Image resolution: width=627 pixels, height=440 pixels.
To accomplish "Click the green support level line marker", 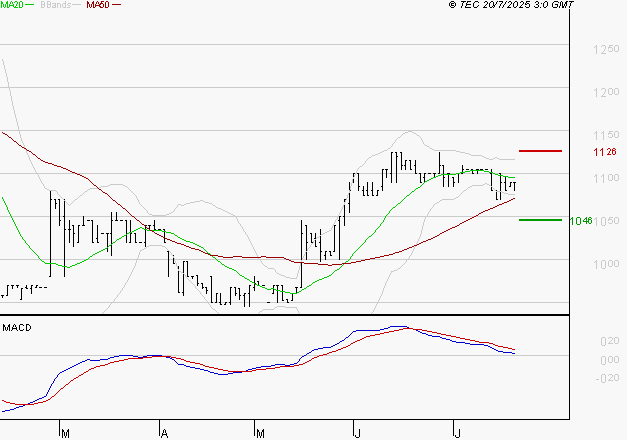I will [540, 220].
